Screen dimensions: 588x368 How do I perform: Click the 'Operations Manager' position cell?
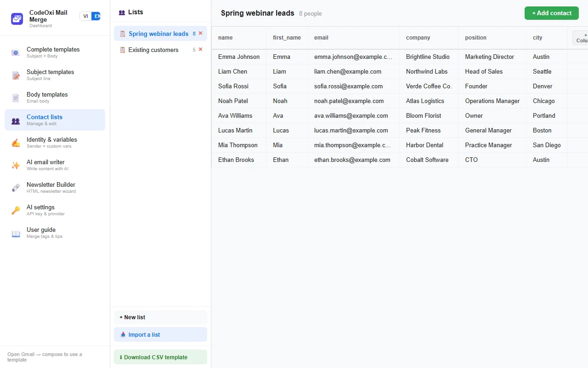(492, 101)
